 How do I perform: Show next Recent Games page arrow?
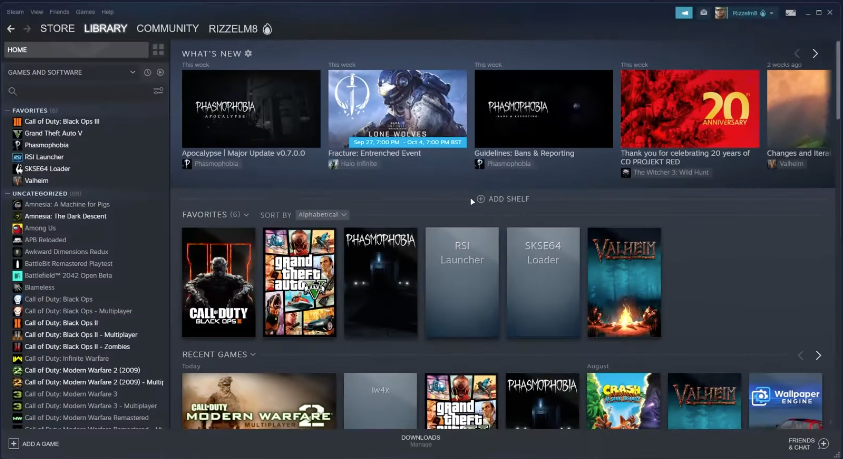tap(818, 355)
